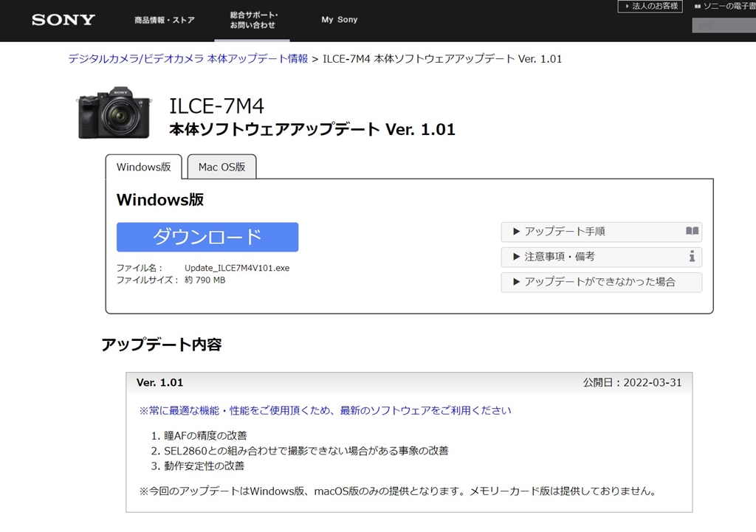Image resolution: width=756 pixels, height=532 pixels.
Task: Click the アップデート内容 heading
Action: click(161, 345)
